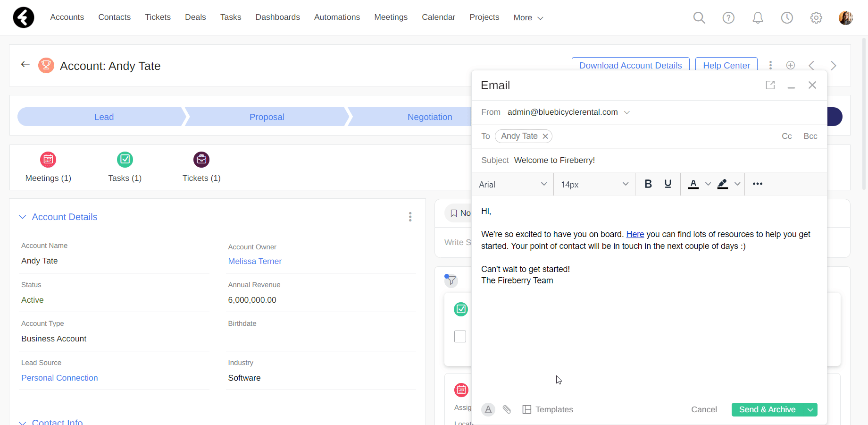This screenshot has width=868, height=425.
Task: Open the help question mark icon
Action: pos(728,17)
